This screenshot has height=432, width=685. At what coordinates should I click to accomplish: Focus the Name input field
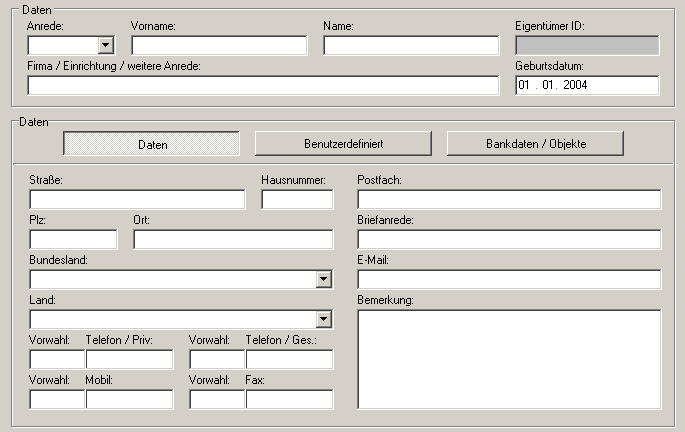pyautogui.click(x=411, y=45)
